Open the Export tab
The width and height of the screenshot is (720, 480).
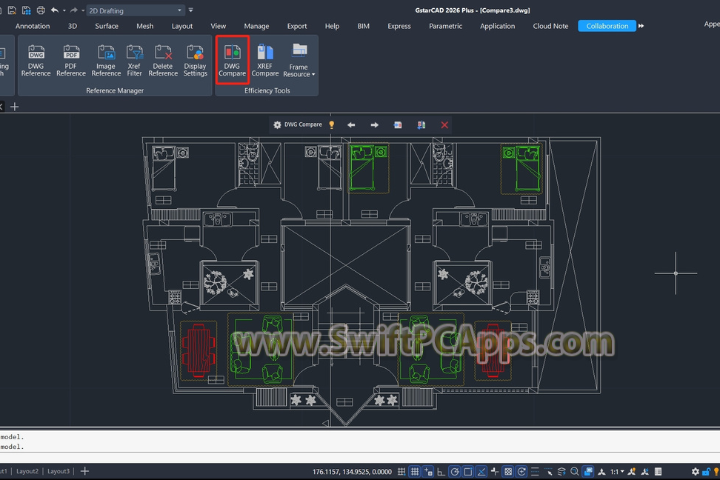tap(297, 26)
